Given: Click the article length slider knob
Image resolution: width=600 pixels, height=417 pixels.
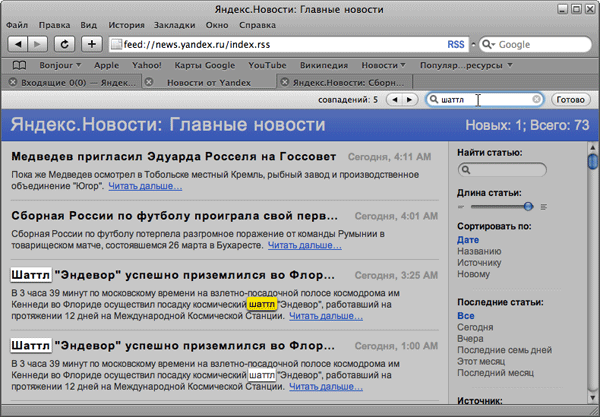Looking at the screenshot, I should click(x=528, y=207).
